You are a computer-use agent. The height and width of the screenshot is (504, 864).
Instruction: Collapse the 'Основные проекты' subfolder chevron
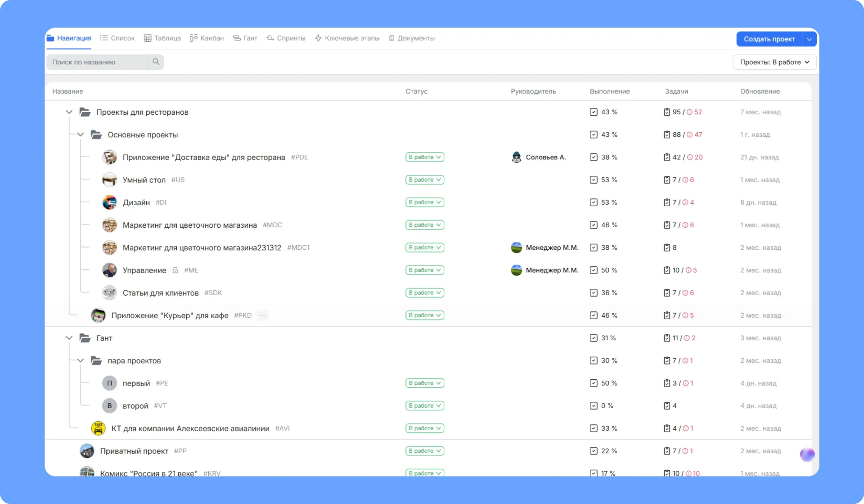pyautogui.click(x=80, y=134)
